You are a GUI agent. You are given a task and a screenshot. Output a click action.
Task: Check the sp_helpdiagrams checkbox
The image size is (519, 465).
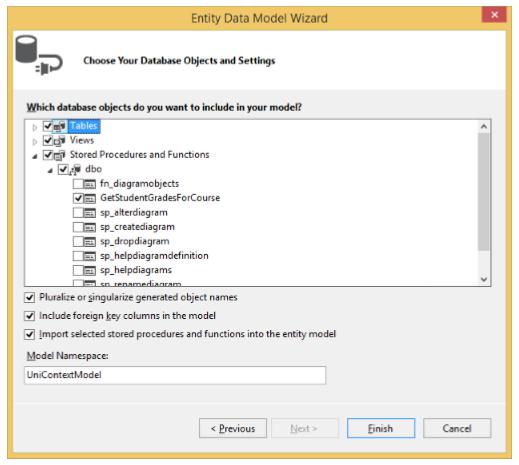(78, 270)
